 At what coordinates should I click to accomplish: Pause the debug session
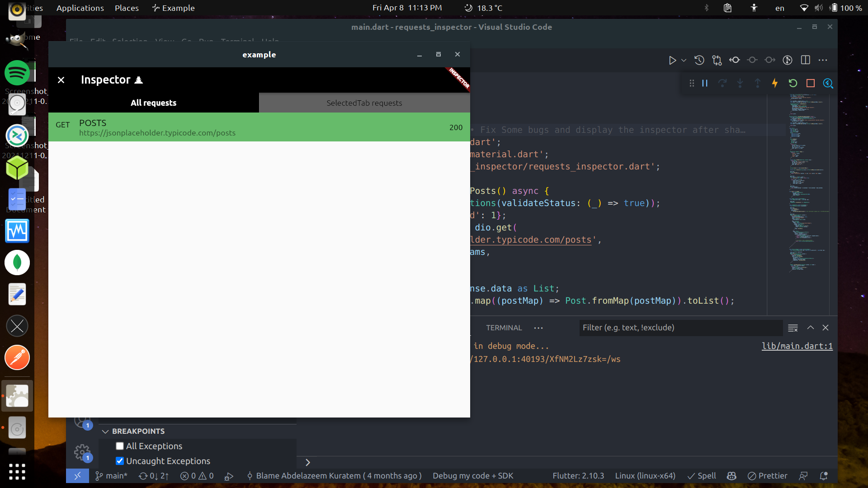[705, 83]
